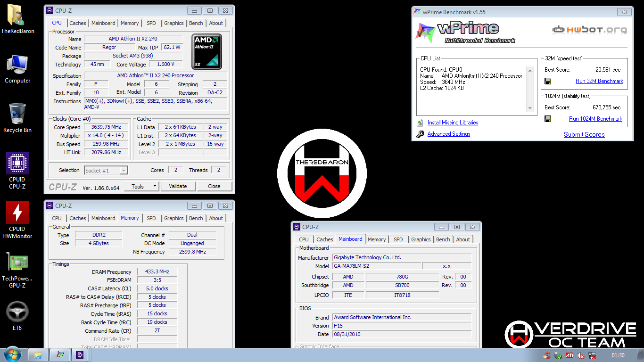644x362 pixels.
Task: Click Validate button in CPU-Z
Action: point(178,186)
